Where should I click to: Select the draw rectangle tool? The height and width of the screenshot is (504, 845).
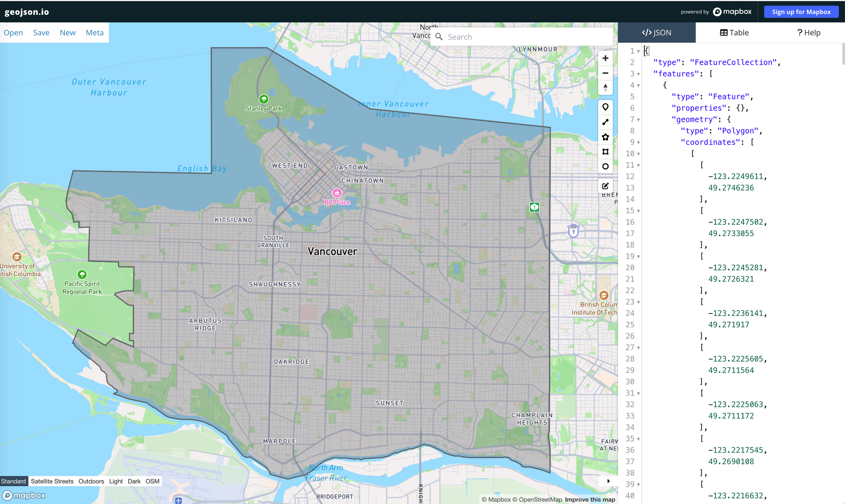[605, 152]
